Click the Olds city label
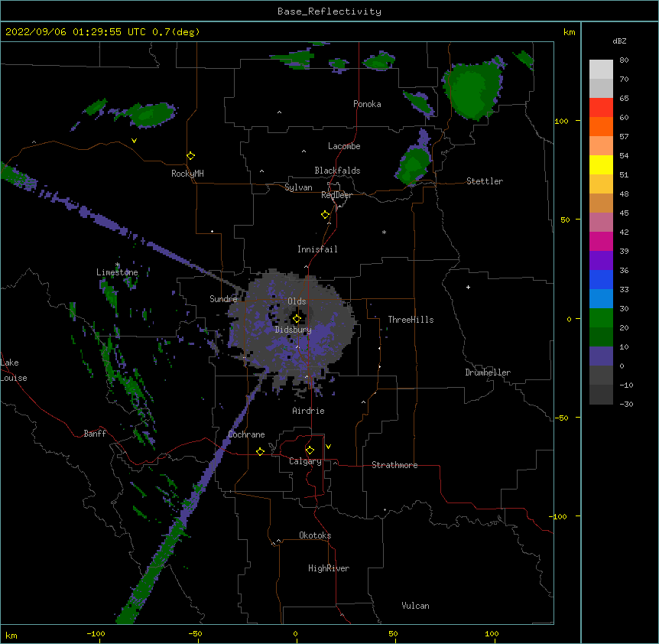The height and width of the screenshot is (644, 659). (297, 301)
